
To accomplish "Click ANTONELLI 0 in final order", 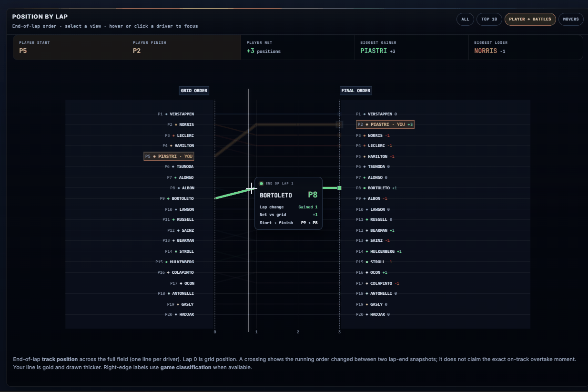I will pos(376,293).
